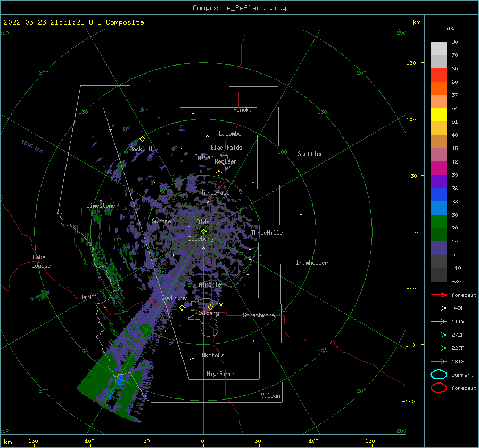Screen dimensions: 479x448
Task: Pick the red swatch between 65 and 60 dBZ
Action: pos(439,75)
